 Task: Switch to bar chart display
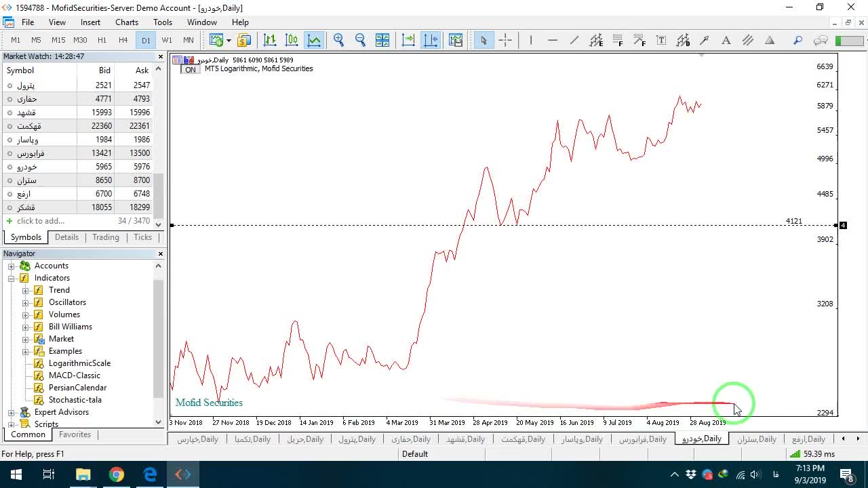(270, 40)
